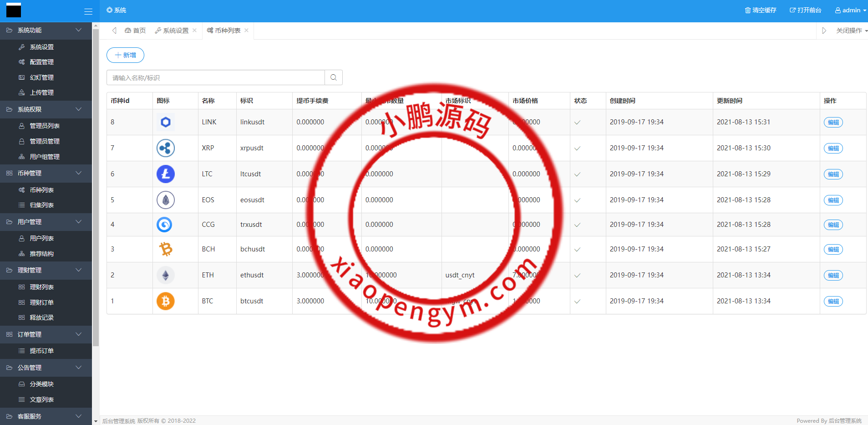
Task: Open the 关闭操作 dropdown
Action: pyautogui.click(x=851, y=31)
